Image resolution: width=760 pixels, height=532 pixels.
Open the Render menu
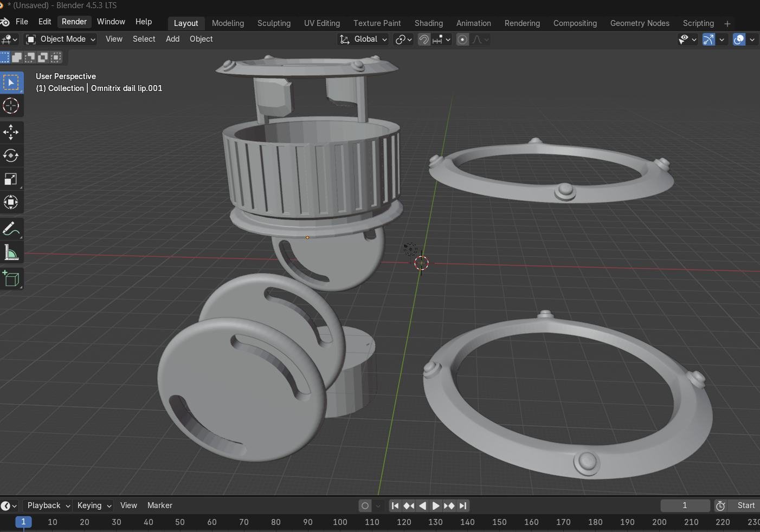(x=74, y=22)
